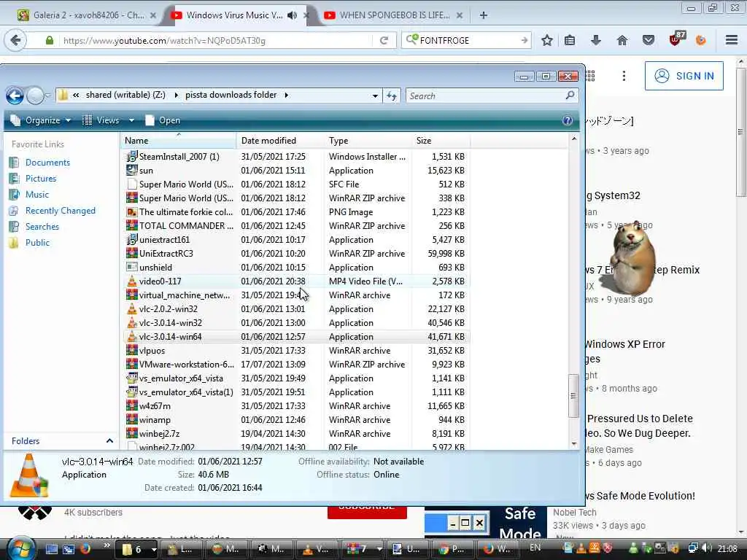Select the winamp archive row
Screen dimensions: 747x560
[x=296, y=420]
